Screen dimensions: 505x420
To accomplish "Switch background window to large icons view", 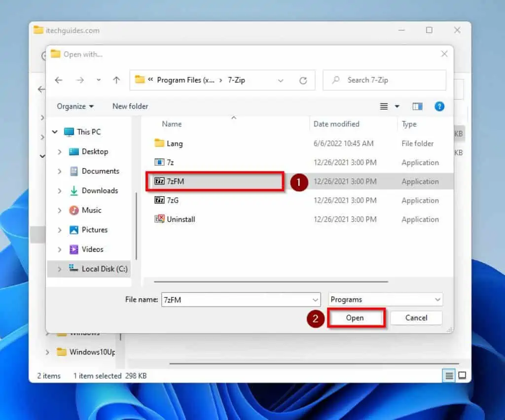I will click(x=462, y=375).
